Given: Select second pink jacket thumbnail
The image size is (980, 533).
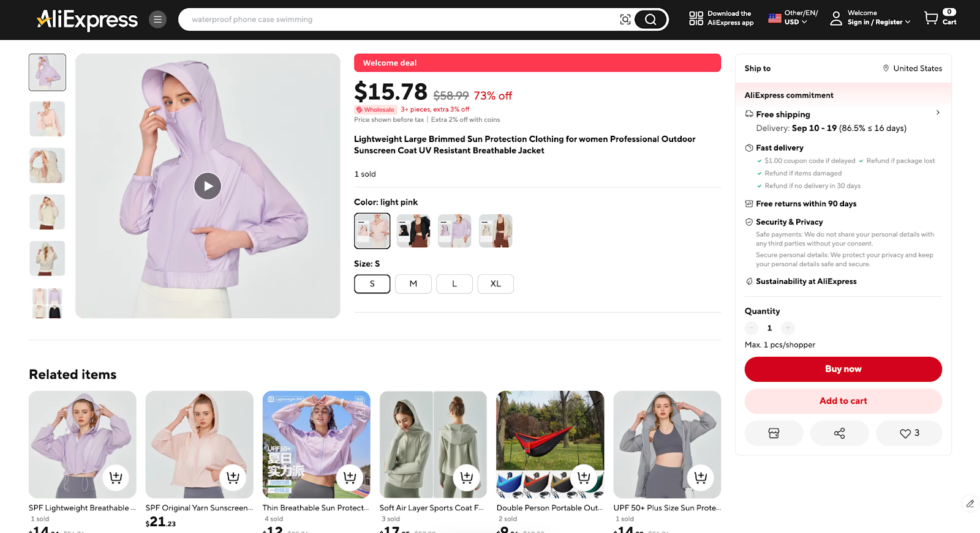Looking at the screenshot, I should point(47,119).
